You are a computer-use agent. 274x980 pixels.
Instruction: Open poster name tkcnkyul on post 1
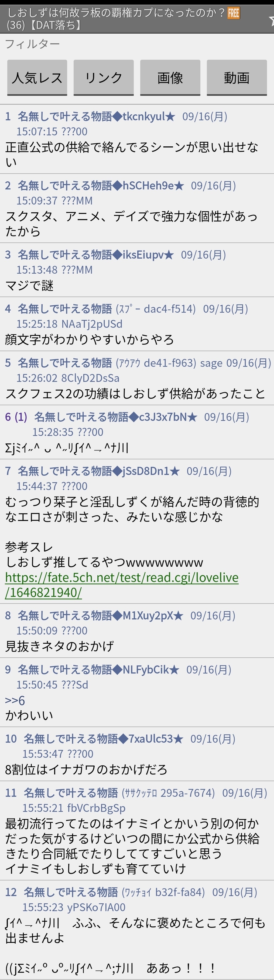pyautogui.click(x=97, y=116)
